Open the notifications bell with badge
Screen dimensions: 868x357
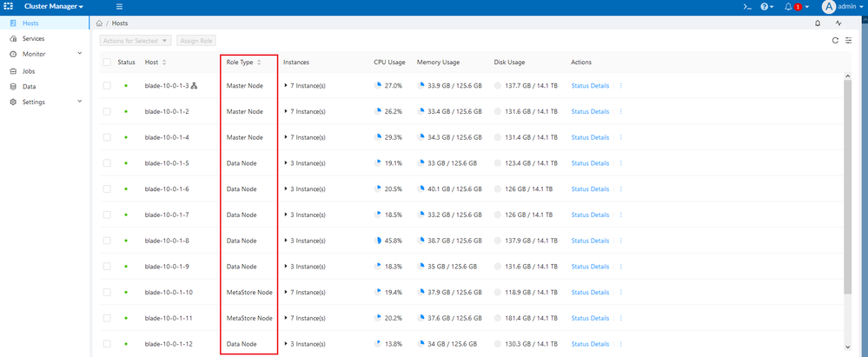coord(797,7)
